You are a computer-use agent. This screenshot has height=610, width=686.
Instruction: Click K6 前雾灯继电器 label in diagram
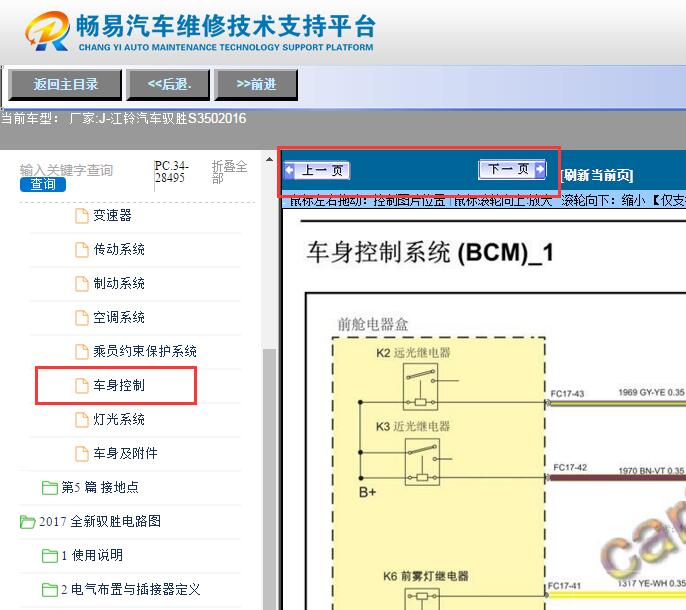click(x=426, y=576)
